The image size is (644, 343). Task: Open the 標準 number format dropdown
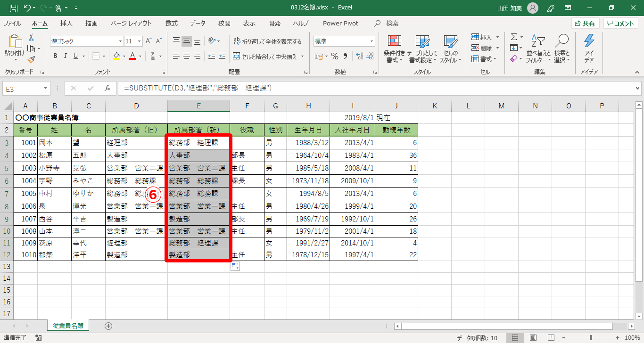pyautogui.click(x=372, y=41)
